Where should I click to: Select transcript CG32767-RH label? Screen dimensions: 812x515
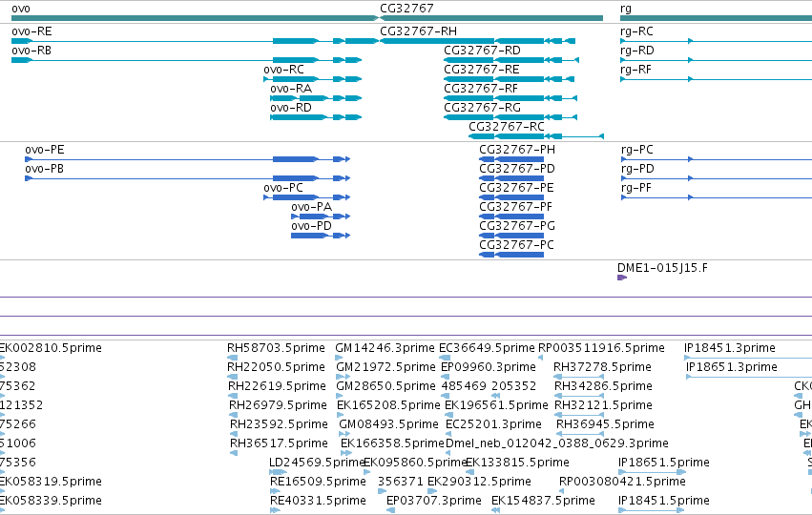coord(419,31)
